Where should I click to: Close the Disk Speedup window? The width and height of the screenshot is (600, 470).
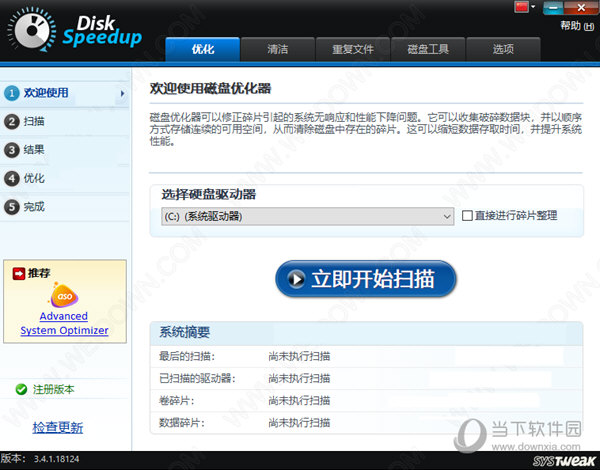pos(581,7)
